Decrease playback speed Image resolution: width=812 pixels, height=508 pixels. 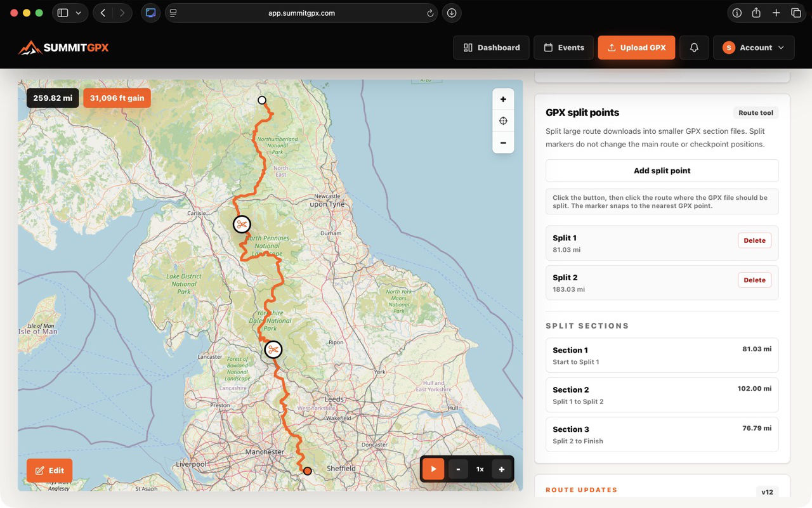click(458, 469)
